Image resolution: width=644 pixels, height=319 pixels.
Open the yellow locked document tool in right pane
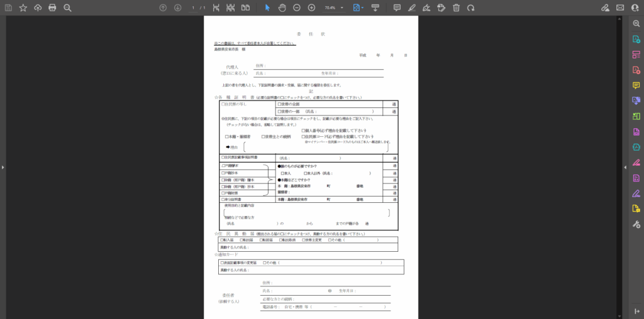pos(636,208)
